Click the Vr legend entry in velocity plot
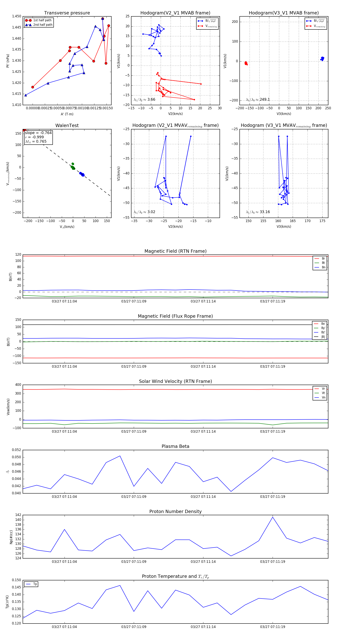The width and height of the screenshot is (351, 644). point(320,389)
